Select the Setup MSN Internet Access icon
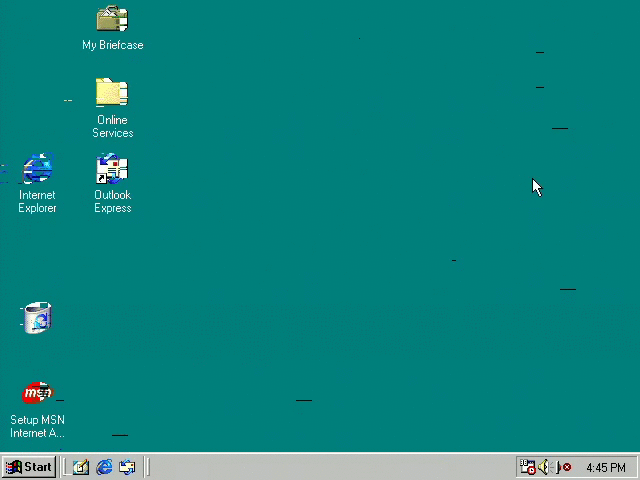 (x=38, y=393)
